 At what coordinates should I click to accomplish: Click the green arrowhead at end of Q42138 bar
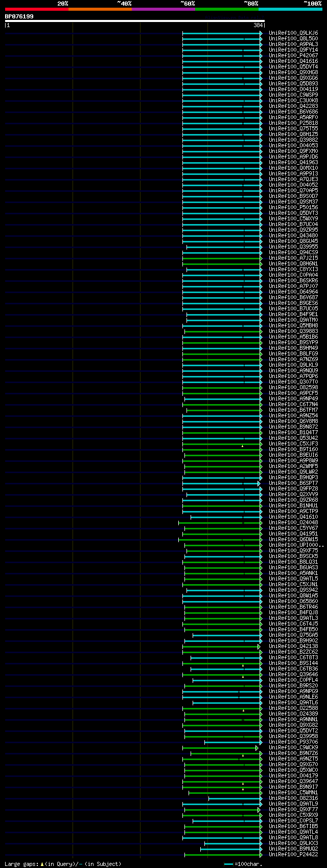tap(259, 646)
